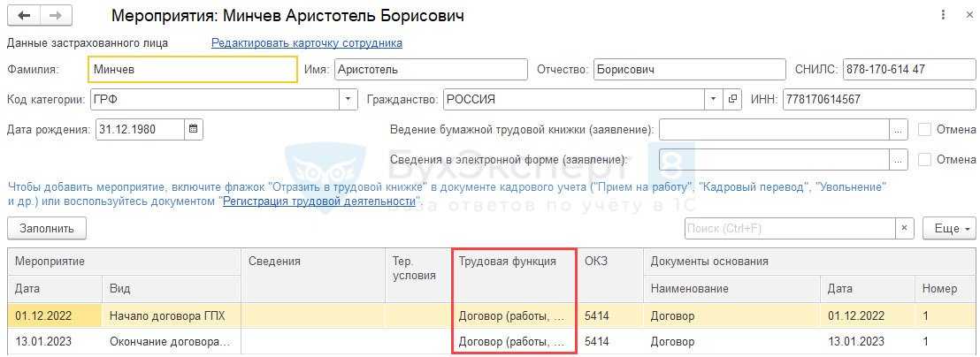Toggle Отмена checkbox for бумажной трудовой книжки

[x=925, y=130]
